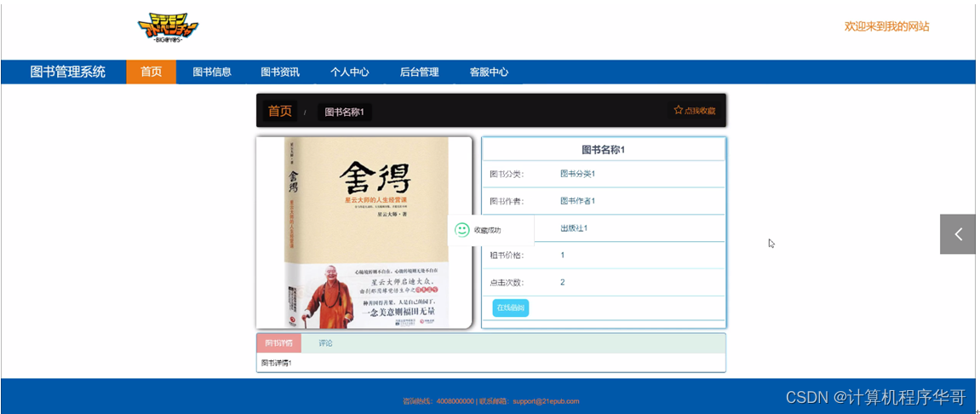Image resolution: width=980 pixels, height=414 pixels.
Task: Switch to the 图书详情 tab
Action: click(278, 343)
